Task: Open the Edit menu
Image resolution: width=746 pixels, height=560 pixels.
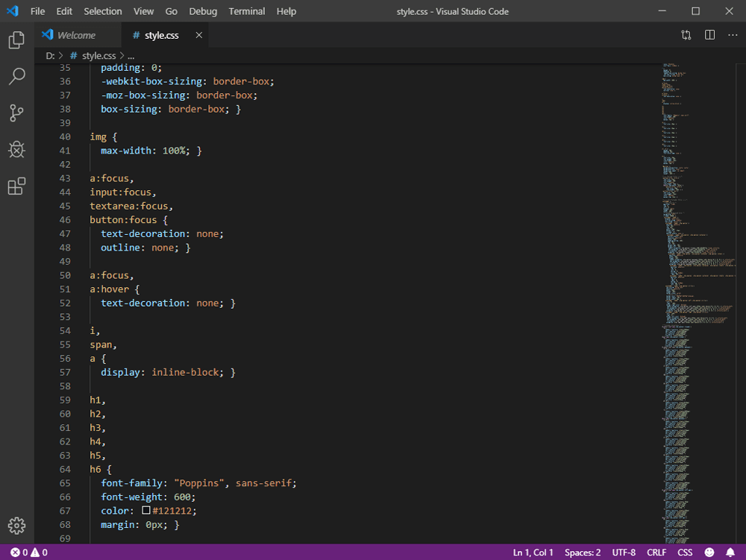Action: pyautogui.click(x=64, y=11)
